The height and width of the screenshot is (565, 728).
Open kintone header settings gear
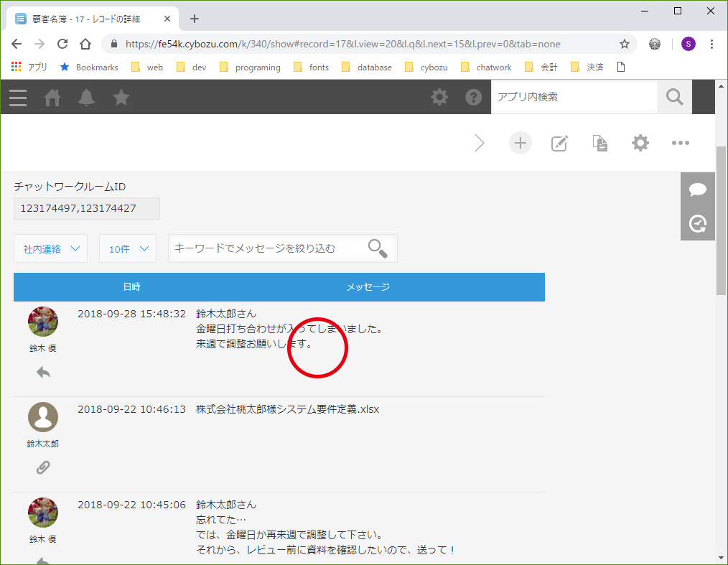[439, 97]
